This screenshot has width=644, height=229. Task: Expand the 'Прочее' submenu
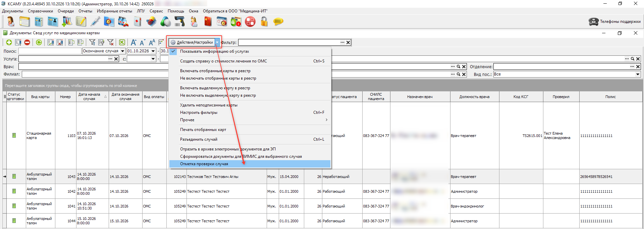250,120
